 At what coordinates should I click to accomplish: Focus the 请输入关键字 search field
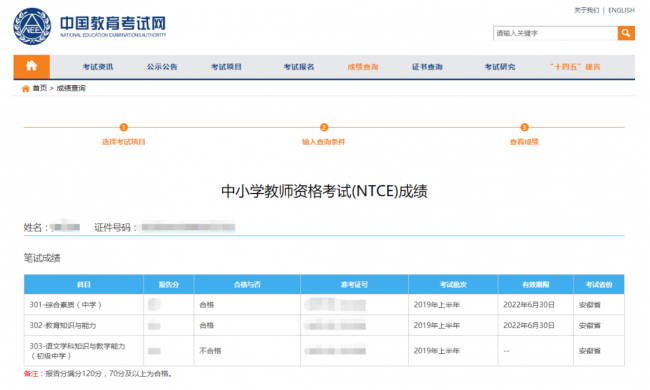coord(555,33)
